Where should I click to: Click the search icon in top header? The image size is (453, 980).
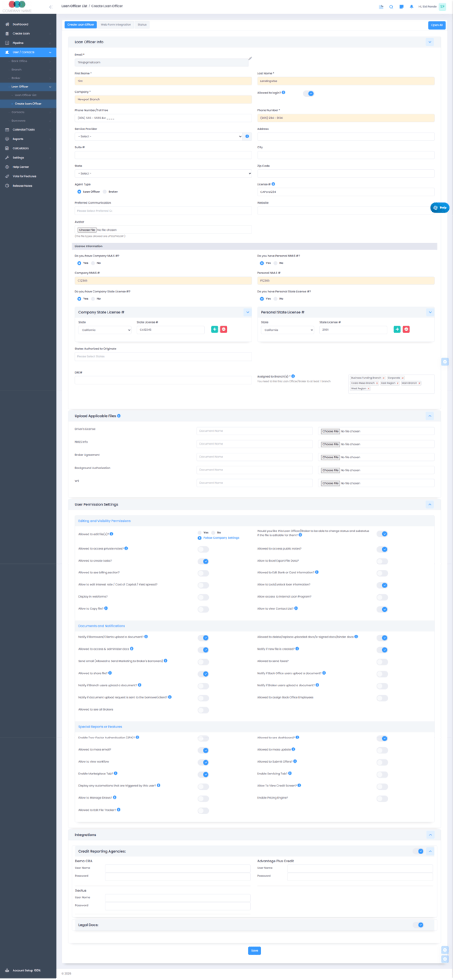(x=391, y=7)
